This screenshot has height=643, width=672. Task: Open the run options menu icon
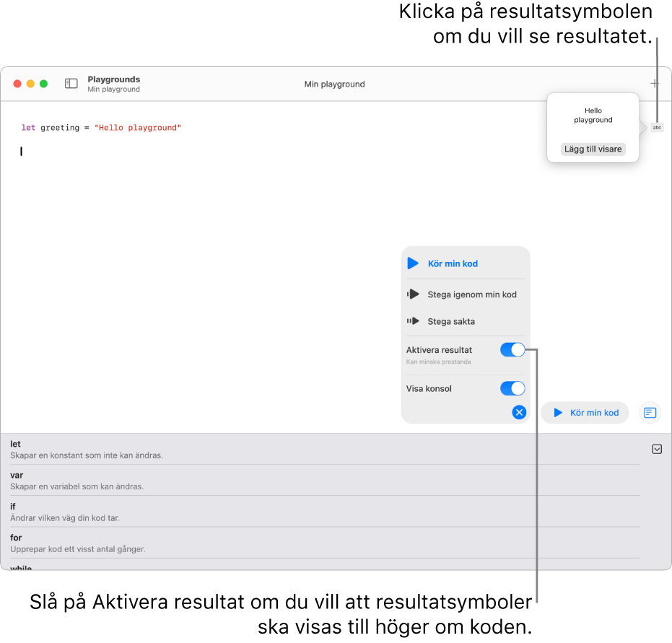(650, 413)
